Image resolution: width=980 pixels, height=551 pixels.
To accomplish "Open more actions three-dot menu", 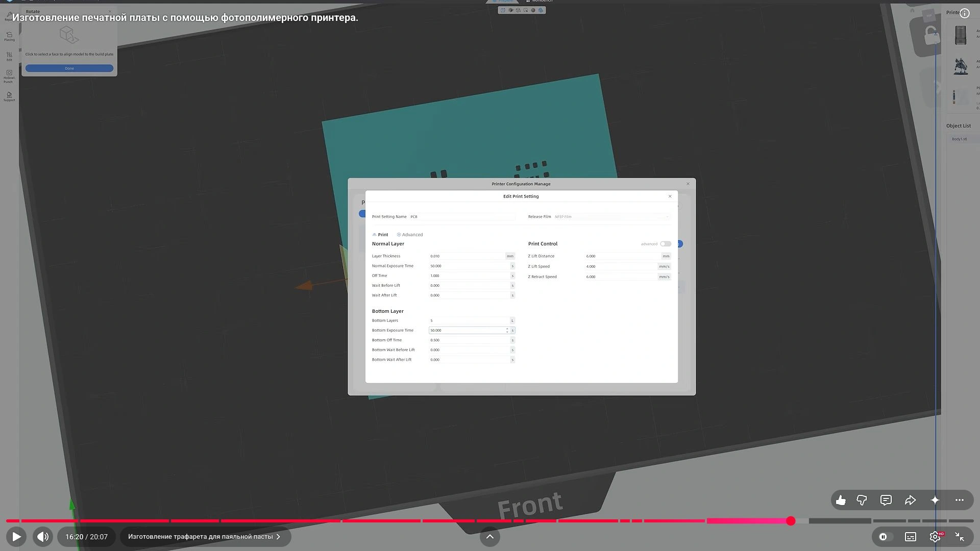I will coord(960,500).
